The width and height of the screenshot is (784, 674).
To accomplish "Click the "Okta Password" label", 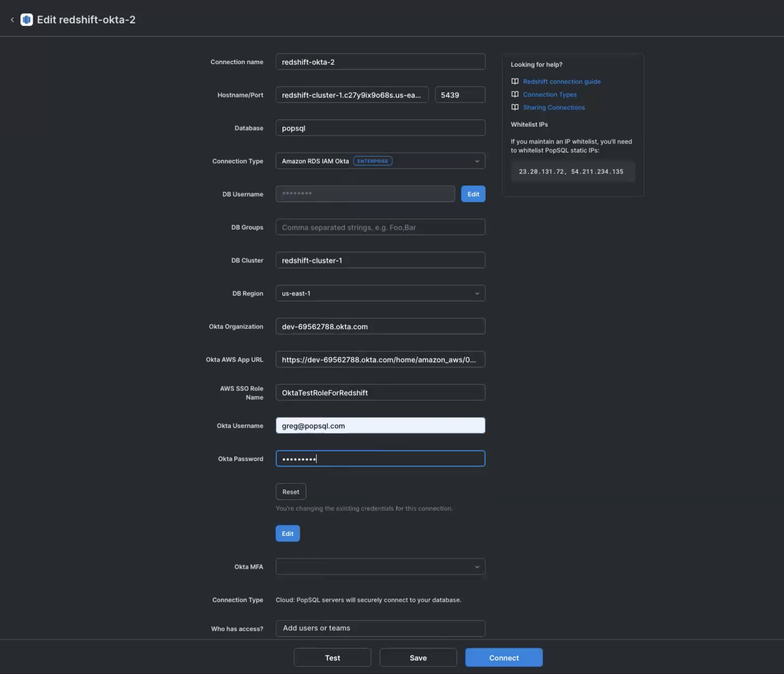I will click(x=241, y=459).
